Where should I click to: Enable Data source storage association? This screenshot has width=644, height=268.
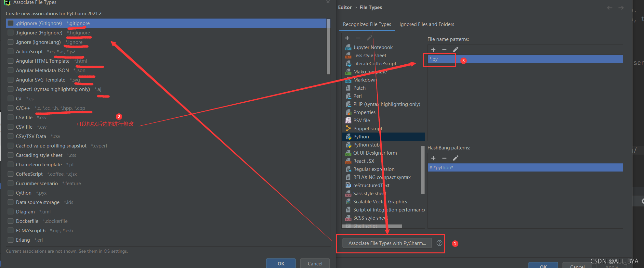tap(11, 202)
